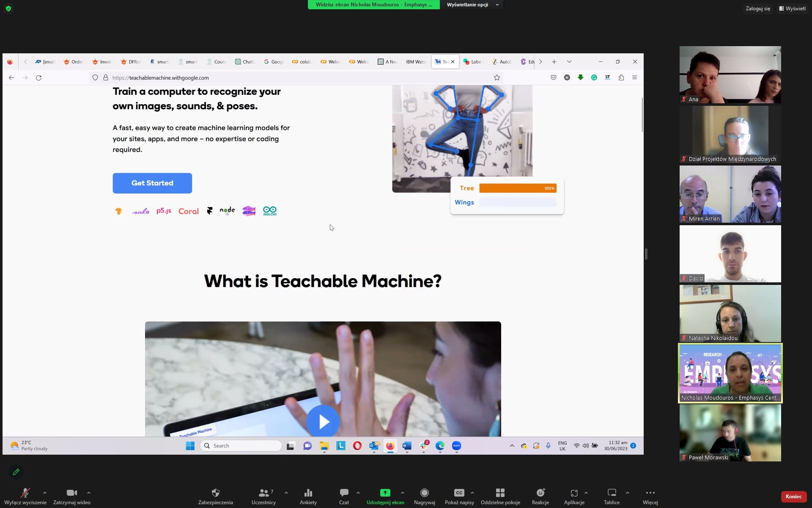This screenshot has height=508, width=812.
Task: Switch to DFRo browser tab
Action: pos(131,62)
